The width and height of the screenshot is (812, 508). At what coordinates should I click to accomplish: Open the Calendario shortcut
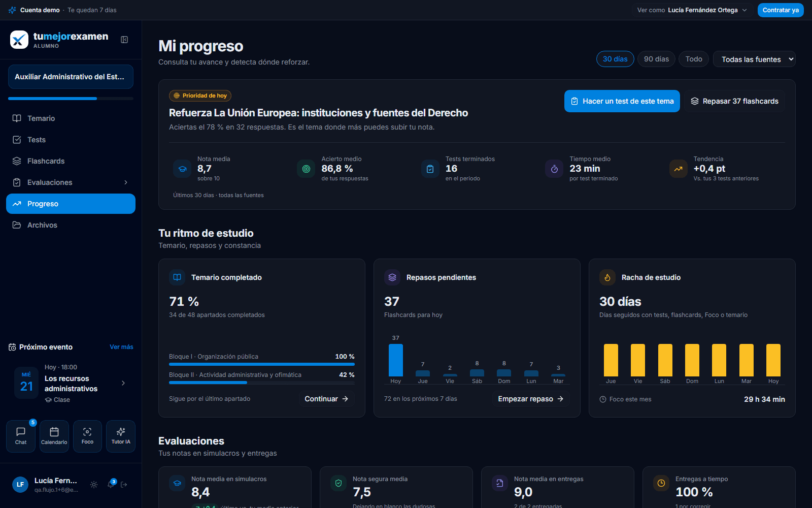coord(54,436)
